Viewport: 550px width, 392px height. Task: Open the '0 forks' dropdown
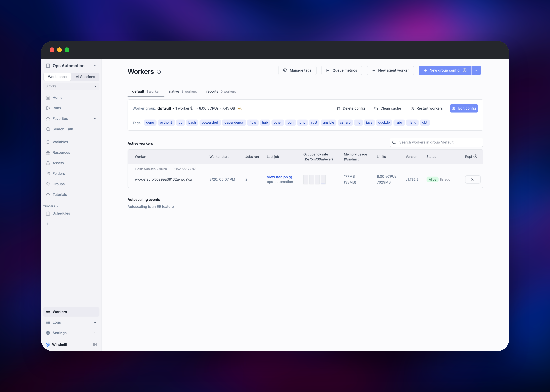coord(71,86)
